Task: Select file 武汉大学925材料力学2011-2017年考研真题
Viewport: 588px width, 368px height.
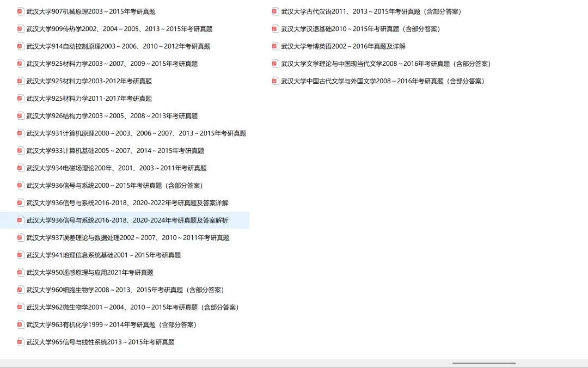Action: tap(89, 99)
